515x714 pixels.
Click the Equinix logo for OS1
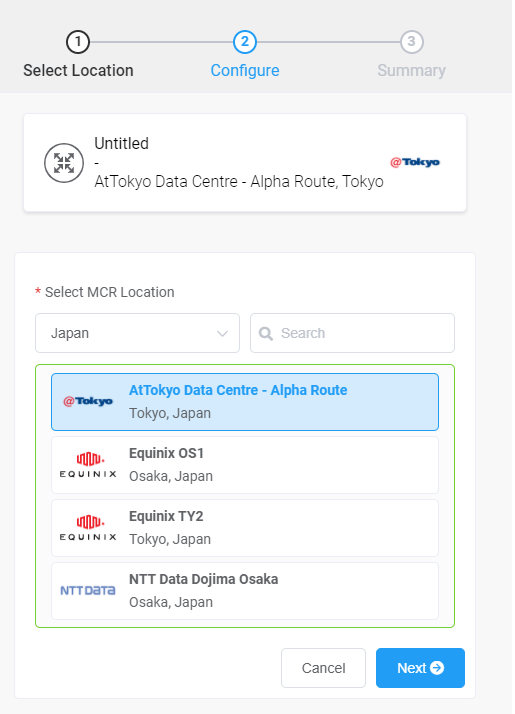click(x=88, y=465)
